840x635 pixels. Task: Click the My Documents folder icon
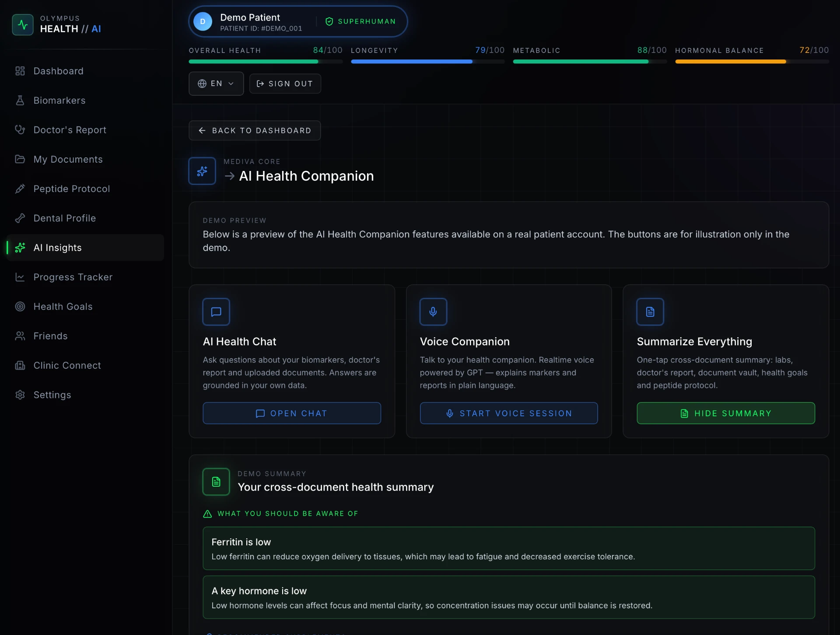20,159
